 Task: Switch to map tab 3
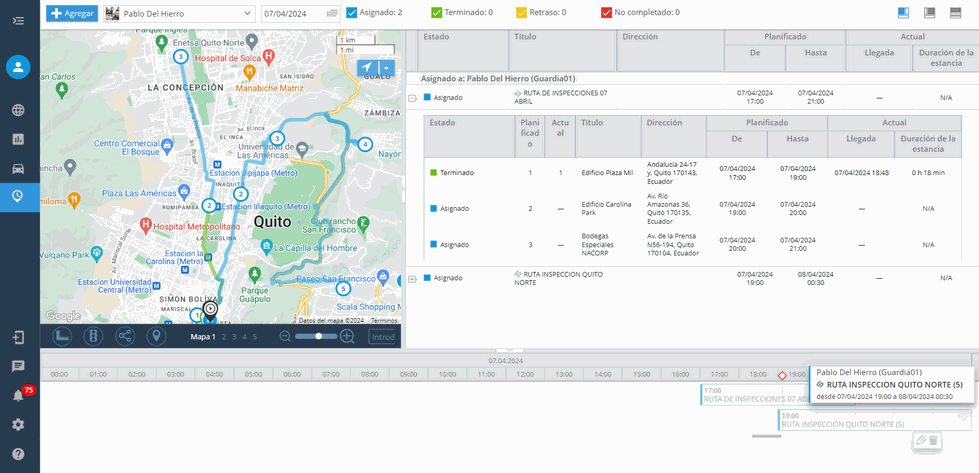click(235, 338)
